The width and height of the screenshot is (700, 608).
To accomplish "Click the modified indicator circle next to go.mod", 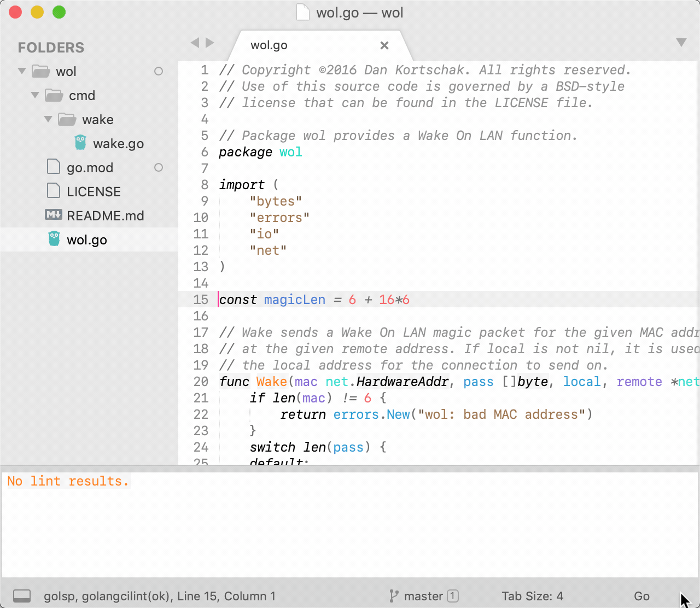I will pos(158,167).
